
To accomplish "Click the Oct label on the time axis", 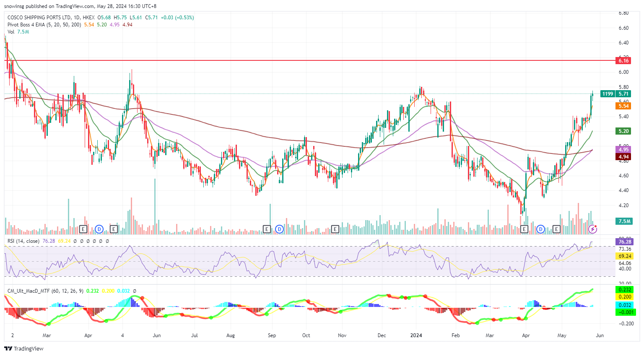I will click(x=306, y=335).
